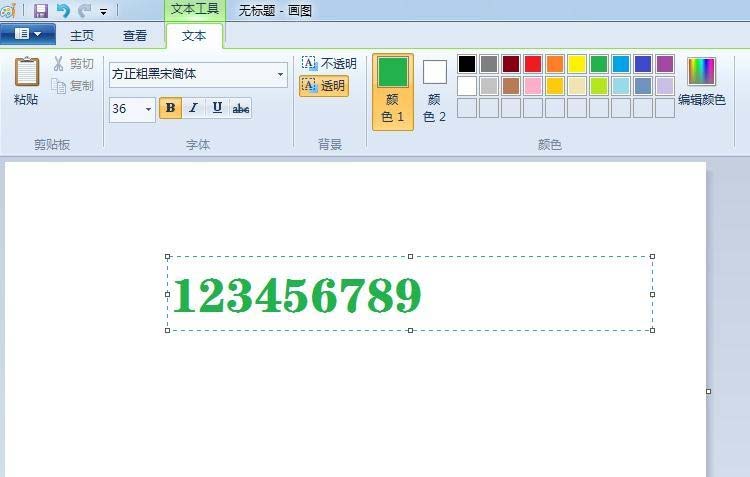Pick the light yellow cream swatch
The width and height of the screenshot is (750, 477).
click(x=577, y=86)
